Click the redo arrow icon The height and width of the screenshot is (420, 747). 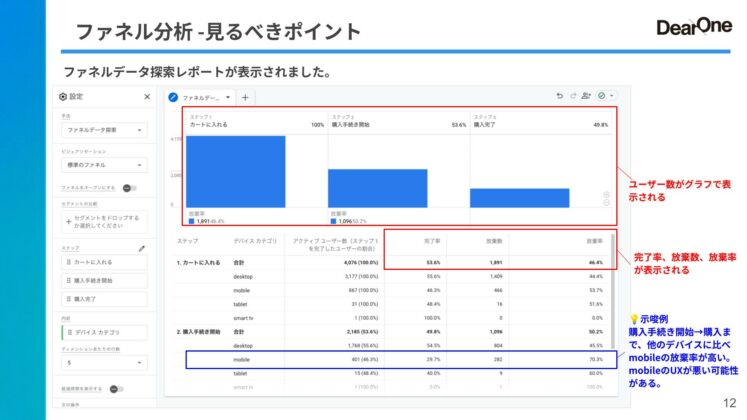[x=573, y=96]
